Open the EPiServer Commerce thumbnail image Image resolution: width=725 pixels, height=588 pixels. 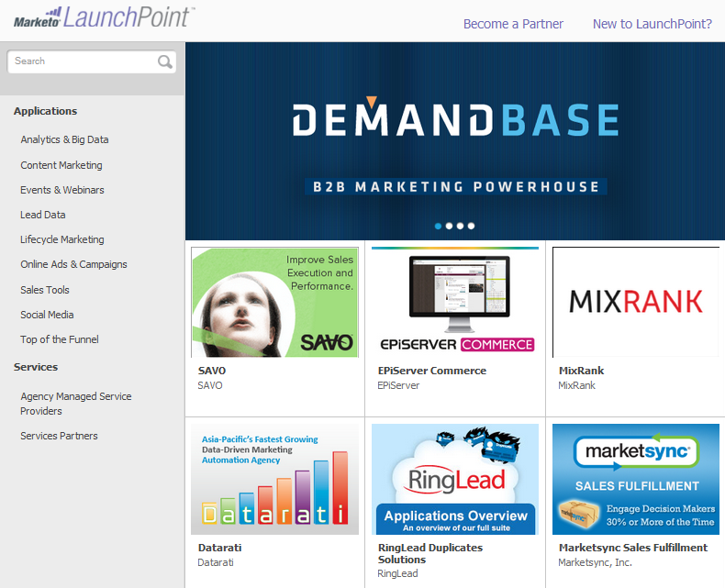tap(455, 302)
